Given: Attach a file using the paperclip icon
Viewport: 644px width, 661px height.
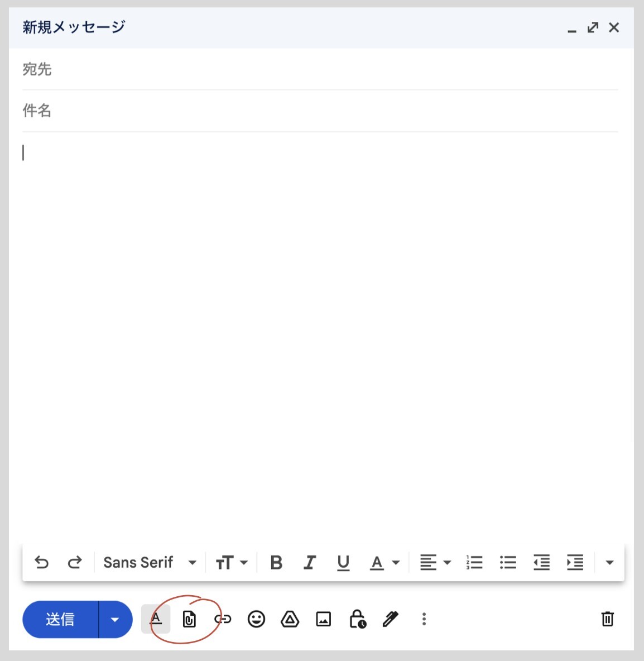Looking at the screenshot, I should coord(189,619).
